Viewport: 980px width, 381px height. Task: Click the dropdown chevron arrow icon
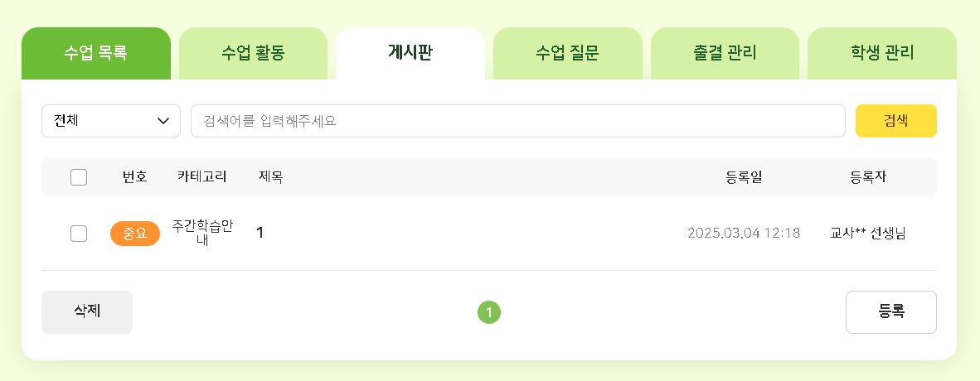coord(163,121)
